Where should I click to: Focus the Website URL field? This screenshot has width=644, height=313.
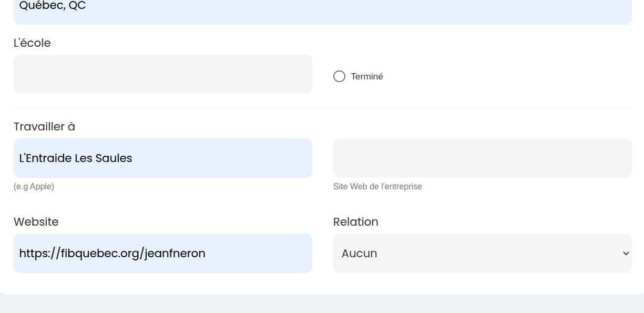(x=162, y=253)
